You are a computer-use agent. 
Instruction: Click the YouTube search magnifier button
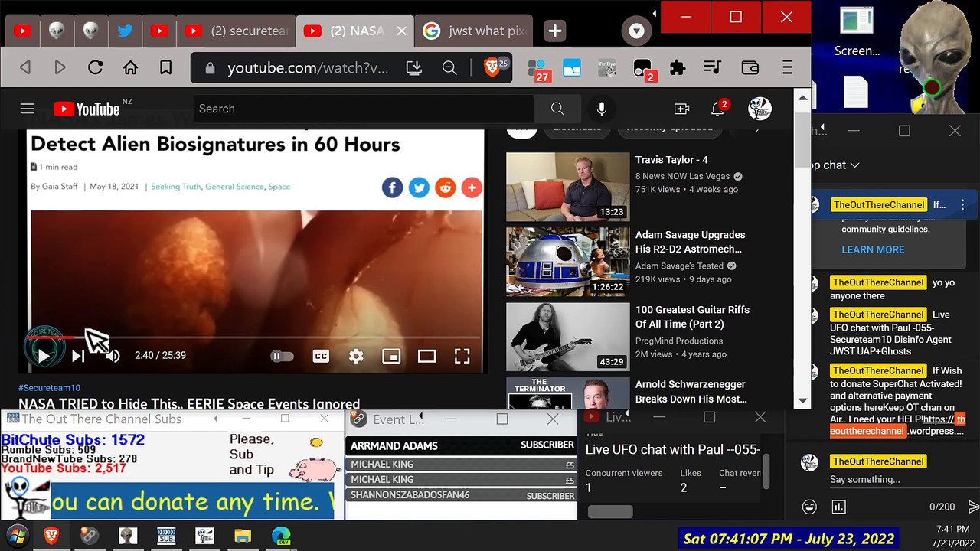[x=557, y=109]
